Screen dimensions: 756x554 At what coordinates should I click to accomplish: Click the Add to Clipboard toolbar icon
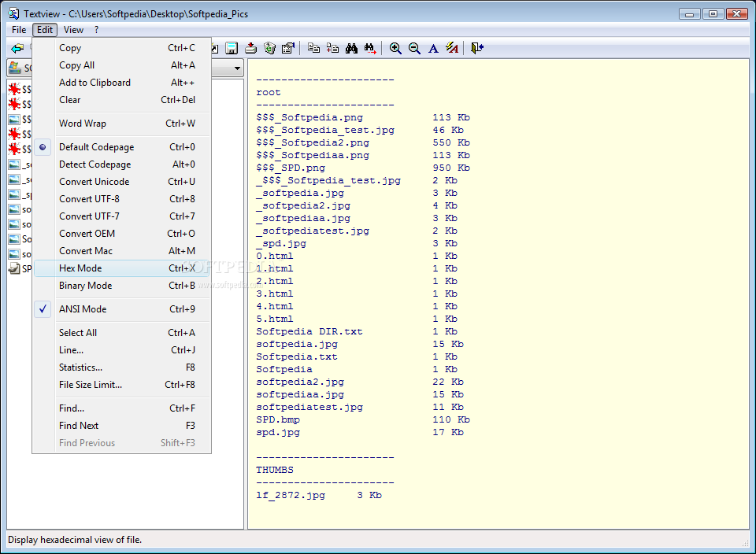coord(332,48)
